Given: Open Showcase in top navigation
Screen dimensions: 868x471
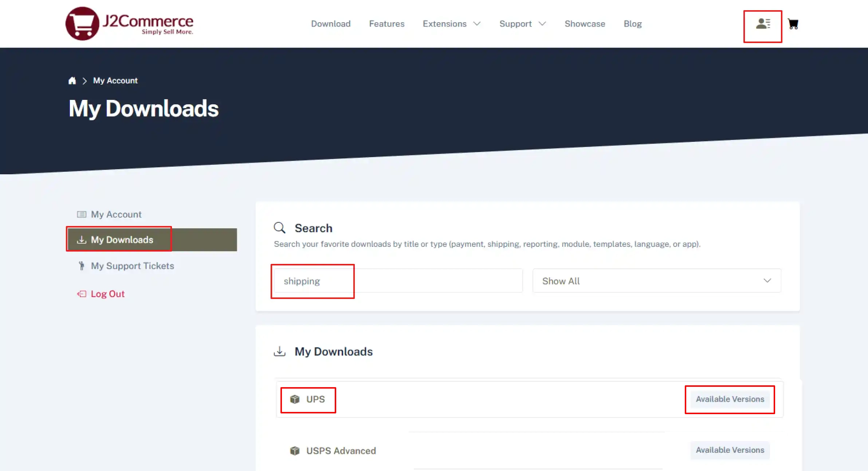Looking at the screenshot, I should point(585,24).
